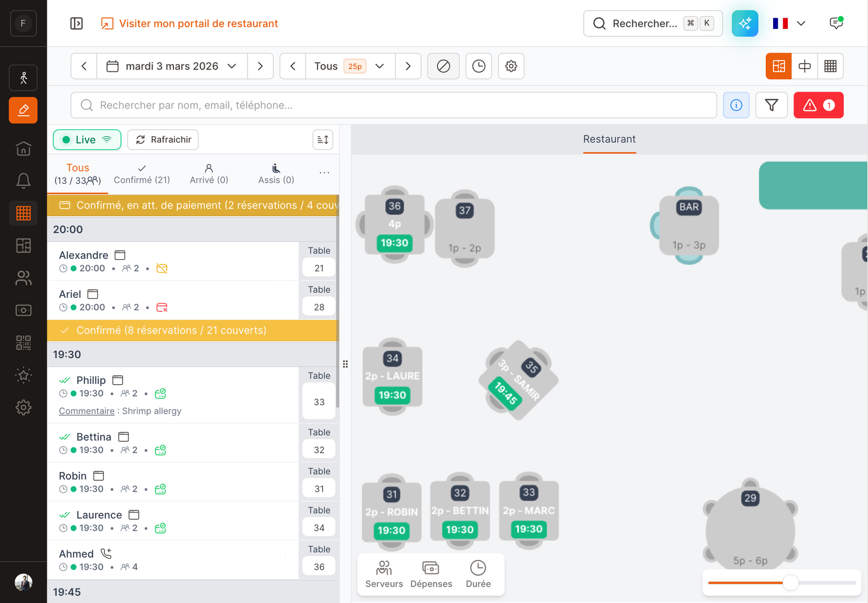Click the bell notifications sidebar icon
868x603 pixels.
(23, 181)
